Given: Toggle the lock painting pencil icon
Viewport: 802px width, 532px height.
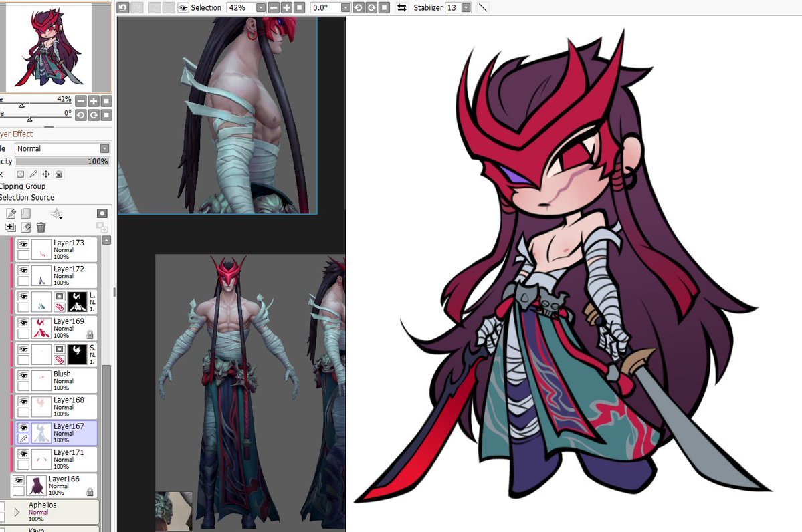Looking at the screenshot, I should (33, 174).
